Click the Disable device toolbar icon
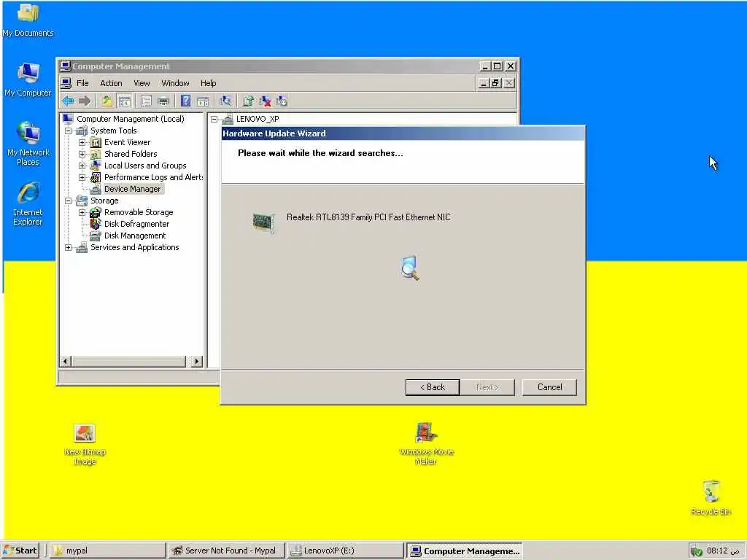Image resolution: width=747 pixels, height=560 pixels. (282, 101)
